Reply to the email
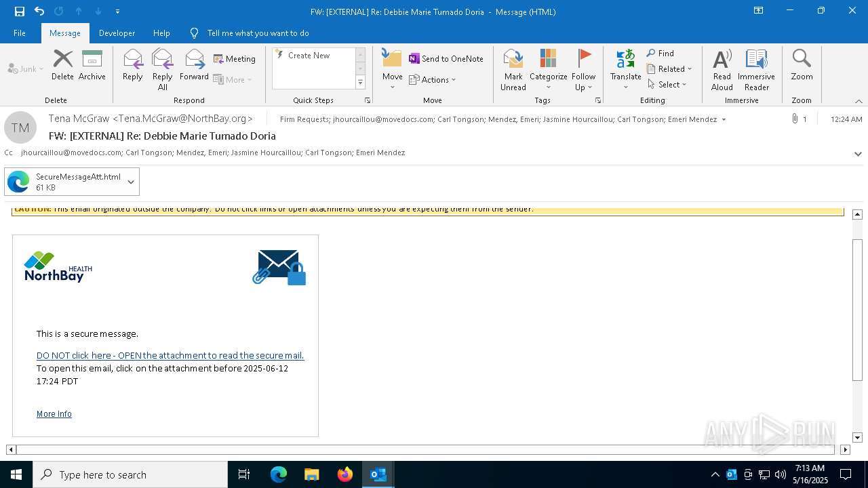 coord(133,65)
